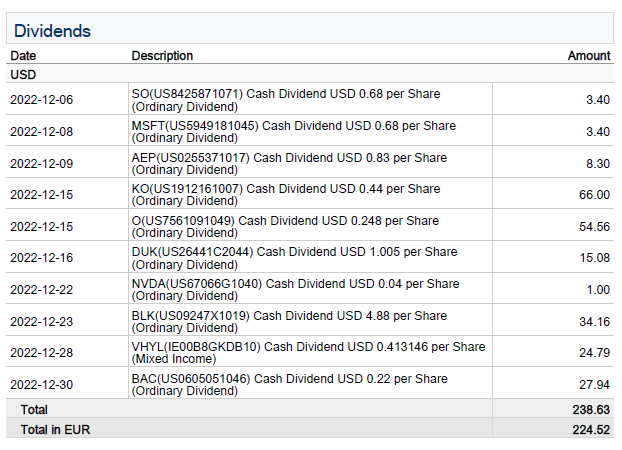Screen dimensions: 622x450
Task: Click the Description column header
Action: tap(162, 56)
